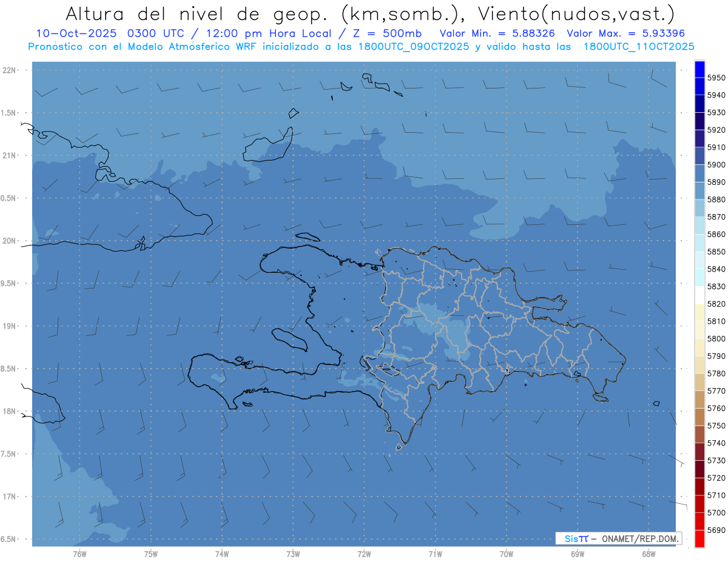Click the 'SisTT - ONAMET/REP.DOM.' credit label
This screenshot has width=728, height=562.
[618, 538]
